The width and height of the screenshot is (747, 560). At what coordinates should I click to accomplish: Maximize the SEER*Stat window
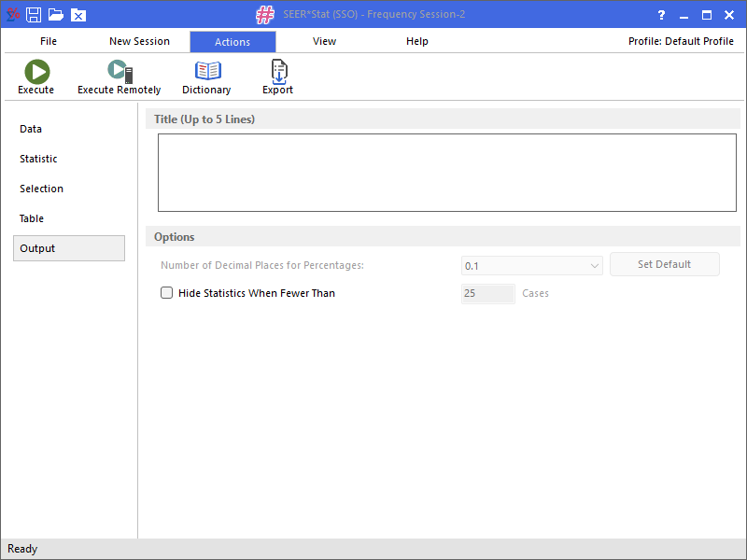[707, 15]
